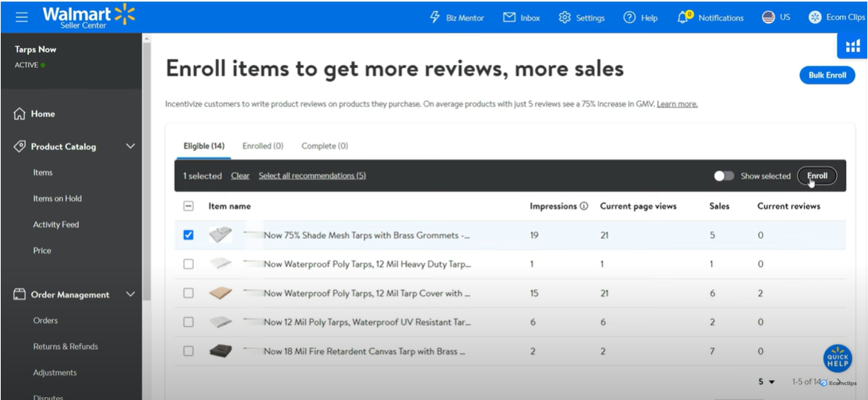Screen dimensions: 868x400
Task: Click the '1 selected' status text
Action: (203, 176)
